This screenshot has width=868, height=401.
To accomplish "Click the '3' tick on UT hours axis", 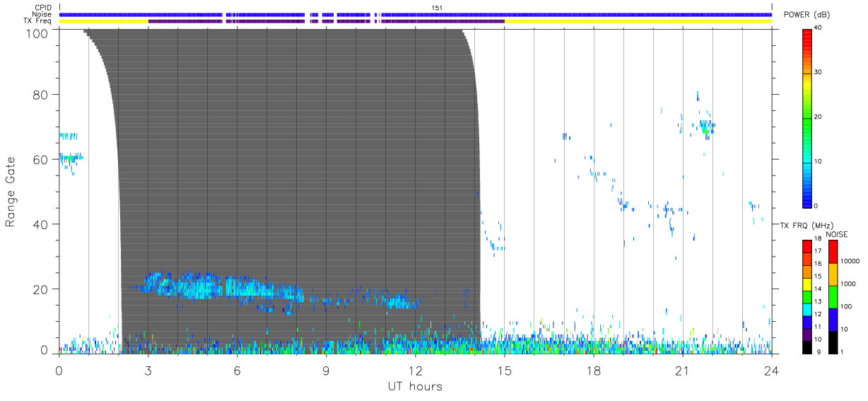I will pyautogui.click(x=148, y=371).
